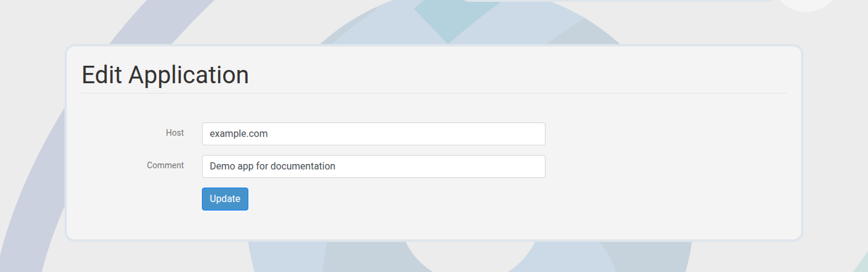Screen dimensions: 868x272
Task: Click the Update button
Action: point(225,199)
